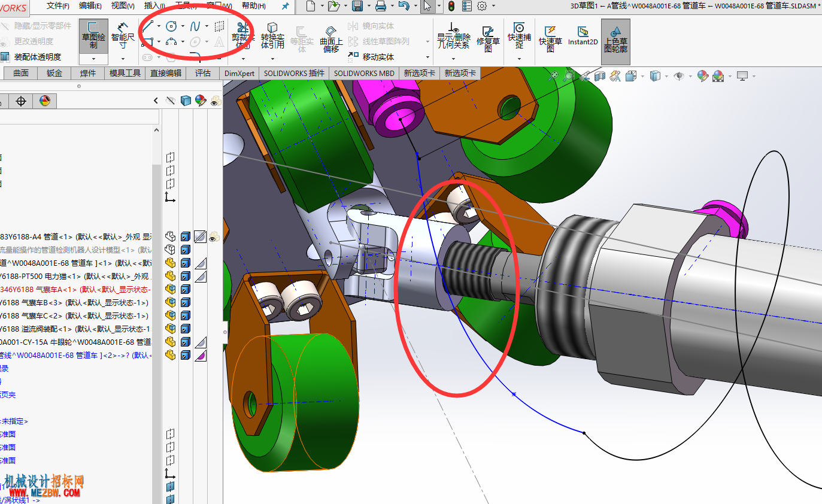Screen dimensions: 822x504
Task: Click the Save icon
Action: click(x=357, y=6)
